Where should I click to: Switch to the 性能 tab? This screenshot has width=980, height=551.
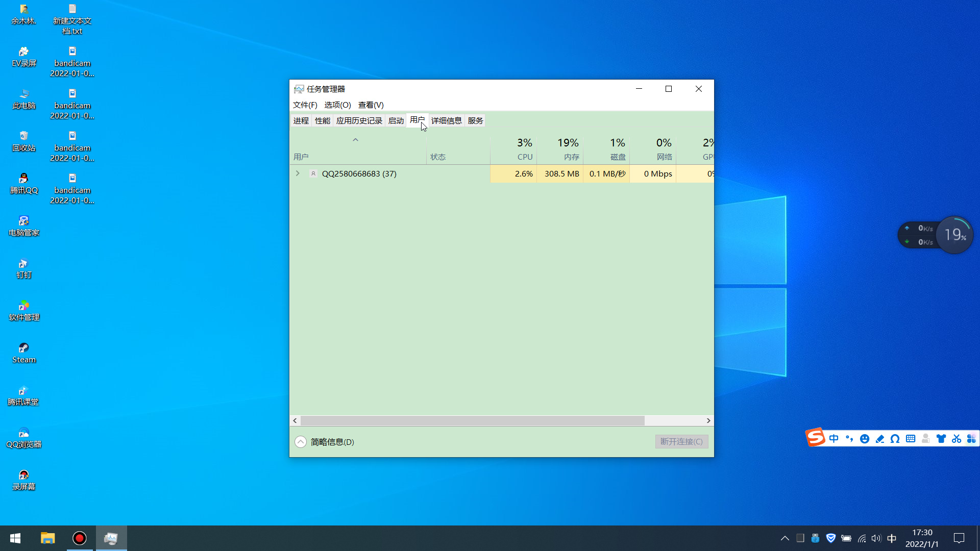[x=322, y=121]
